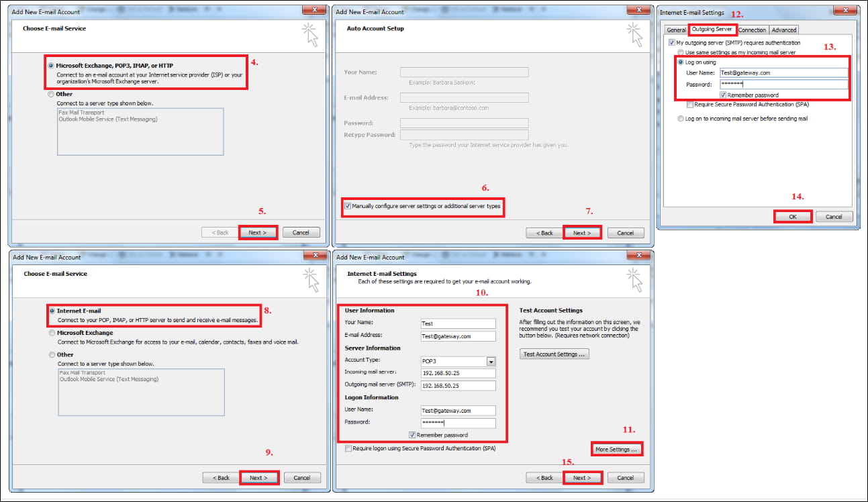Click the Incoming mail server field

458,373
